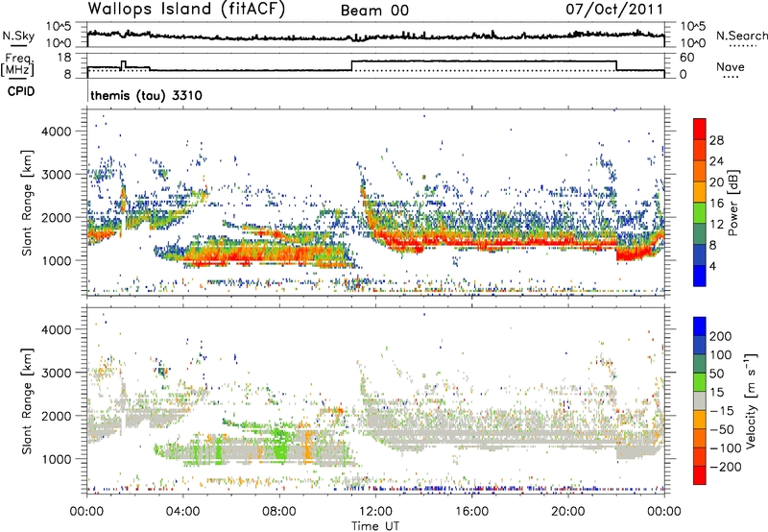Click the 'Freq. [MHz]' axis label

[x=17, y=64]
